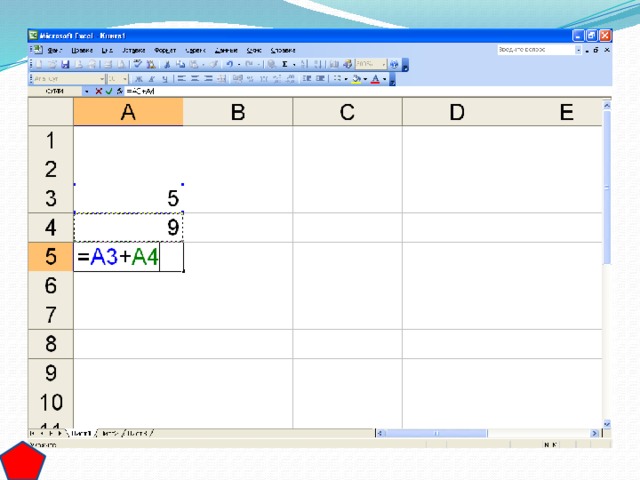Cancel formula entry with the red X
The width and height of the screenshot is (640, 480).
[x=97, y=92]
